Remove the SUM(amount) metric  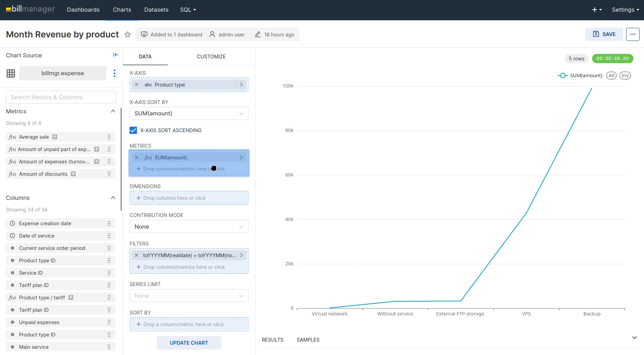pos(136,158)
